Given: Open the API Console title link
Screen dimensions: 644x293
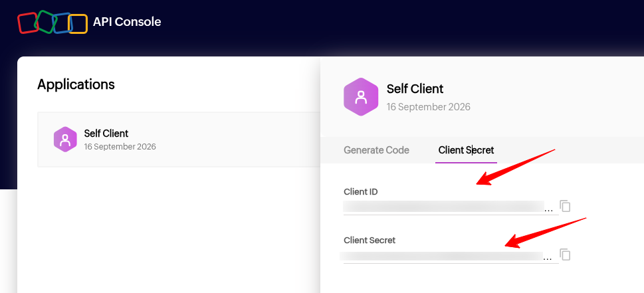Looking at the screenshot, I should point(127,22).
